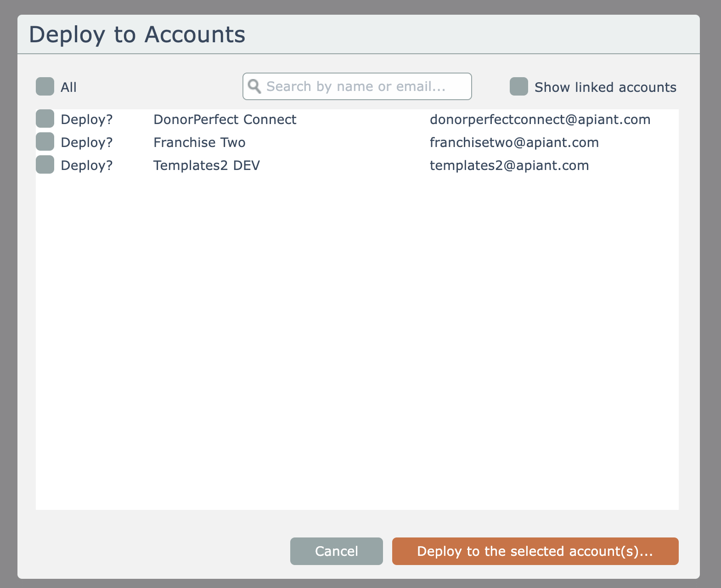Select the DonorPerfect Connect account name
The image size is (721, 588).
click(x=225, y=119)
